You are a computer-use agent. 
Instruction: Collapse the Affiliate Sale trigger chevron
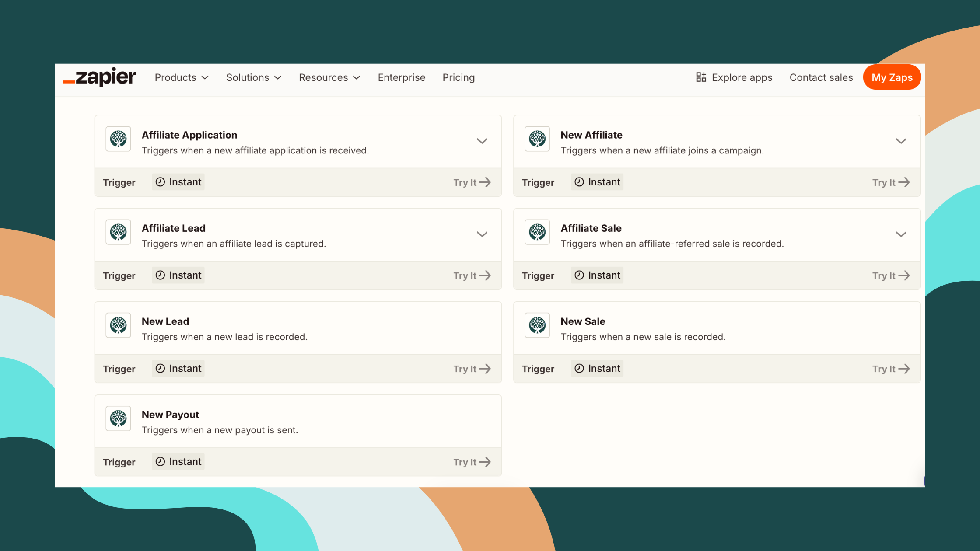901,234
